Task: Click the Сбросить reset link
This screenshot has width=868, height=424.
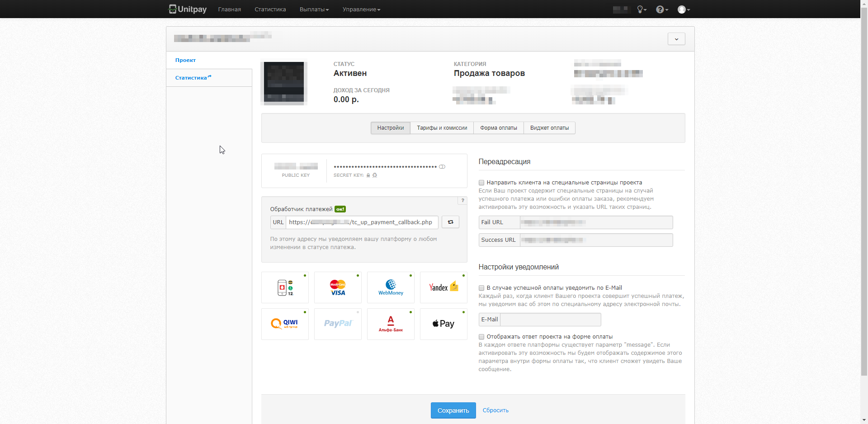Action: (495, 410)
